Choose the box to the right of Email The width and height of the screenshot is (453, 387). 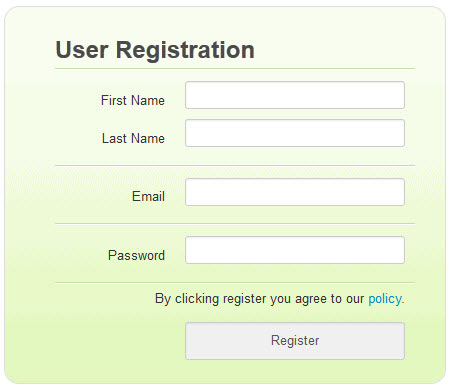[x=295, y=192]
